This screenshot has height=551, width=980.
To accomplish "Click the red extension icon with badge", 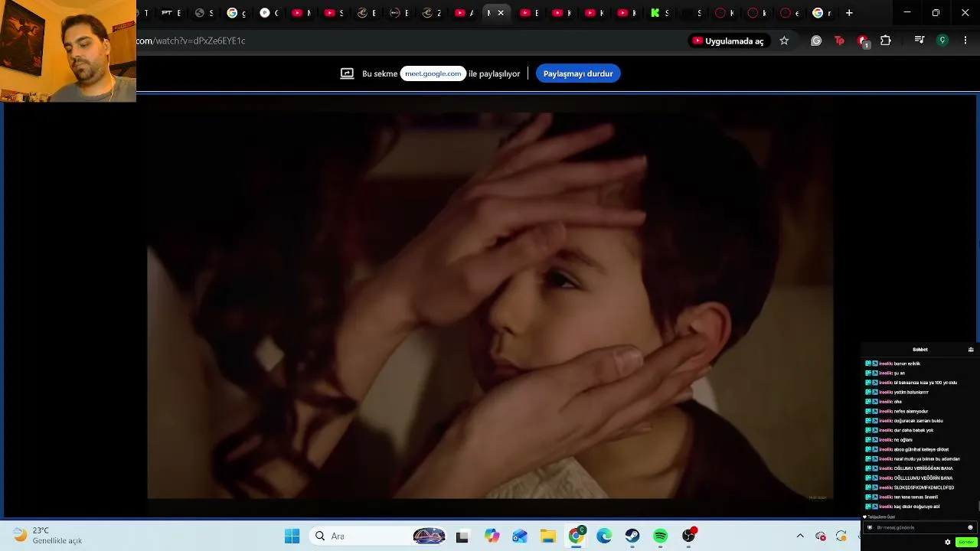I will point(863,41).
